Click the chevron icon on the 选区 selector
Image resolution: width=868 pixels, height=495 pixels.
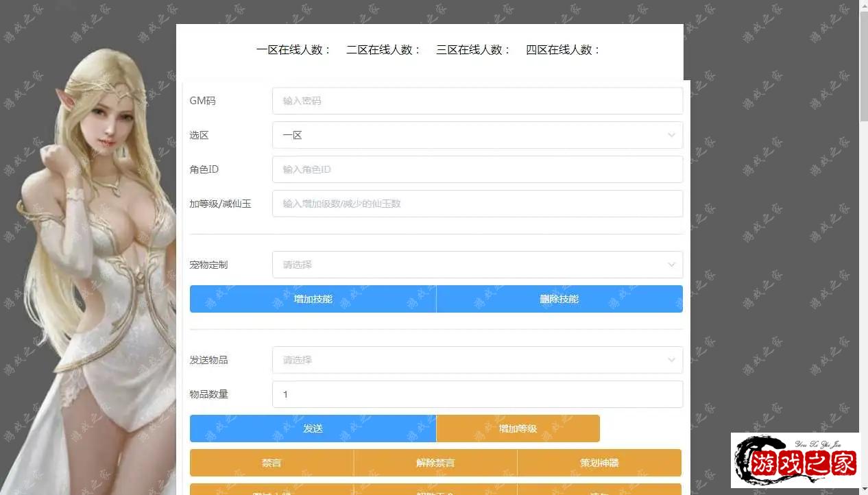[671, 135]
